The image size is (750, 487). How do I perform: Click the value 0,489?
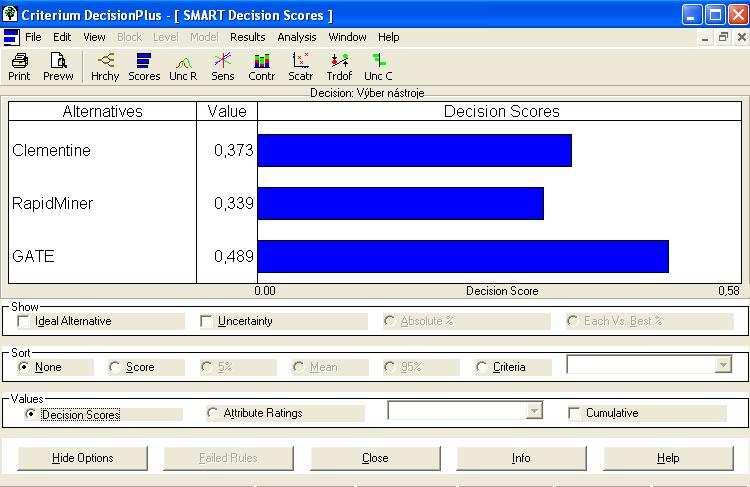click(x=234, y=256)
